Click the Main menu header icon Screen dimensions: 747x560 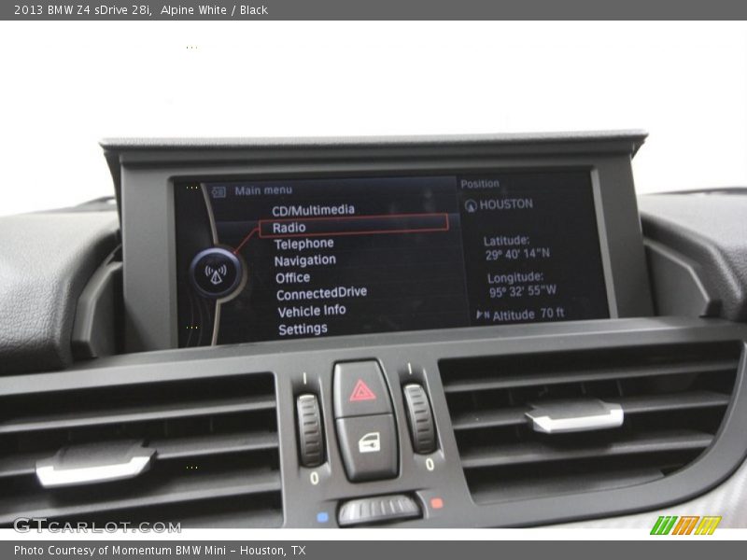[x=218, y=191]
